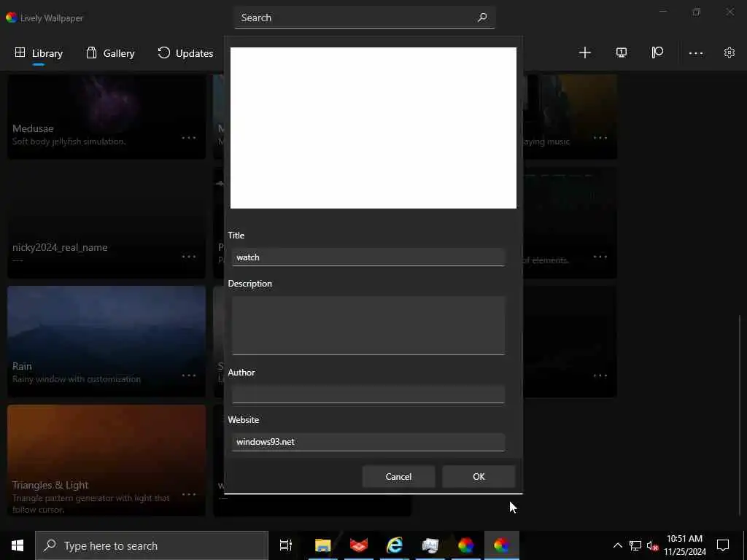The width and height of the screenshot is (747, 560).
Task: Select the Triangles & Light wallpaper card
Action: tap(107, 460)
